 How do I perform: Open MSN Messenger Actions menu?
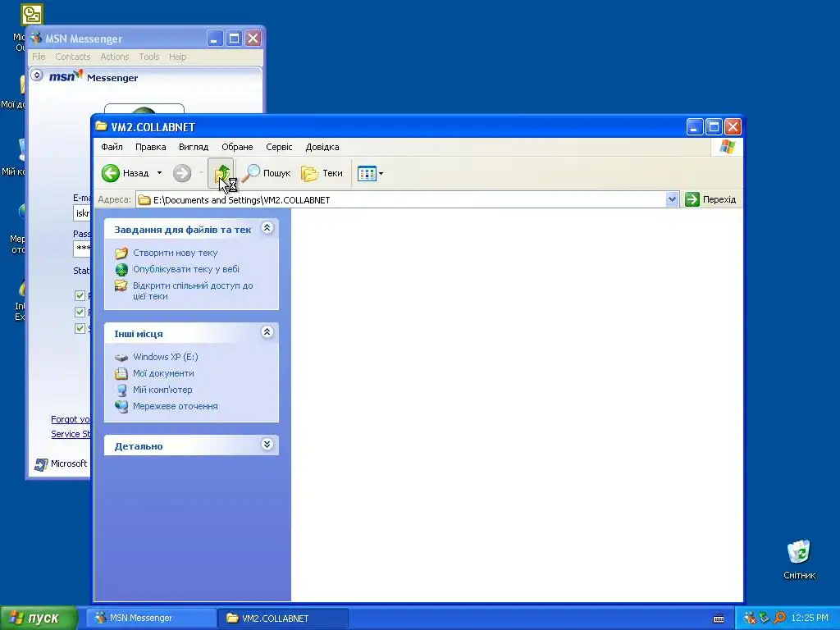(115, 57)
